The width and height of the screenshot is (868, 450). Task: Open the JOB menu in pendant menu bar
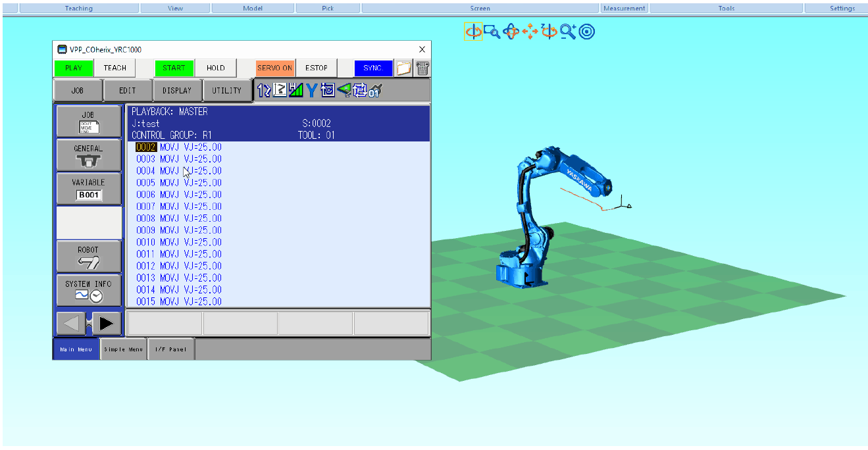point(78,91)
